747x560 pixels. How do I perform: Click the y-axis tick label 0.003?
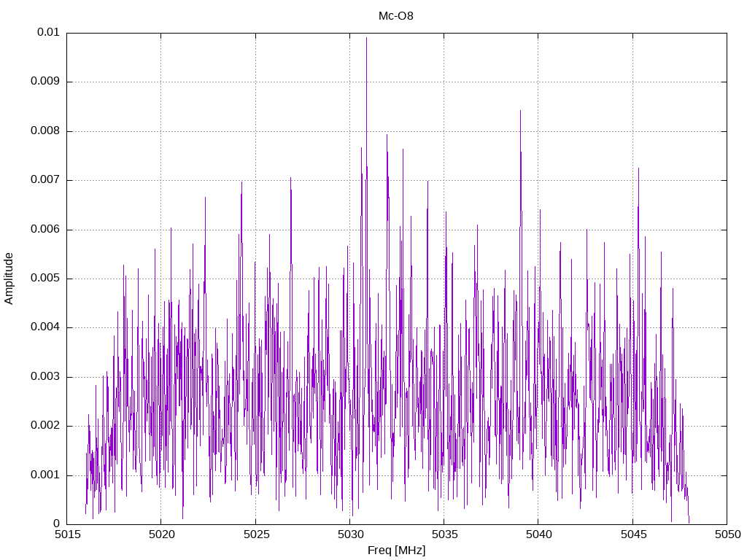(45, 377)
